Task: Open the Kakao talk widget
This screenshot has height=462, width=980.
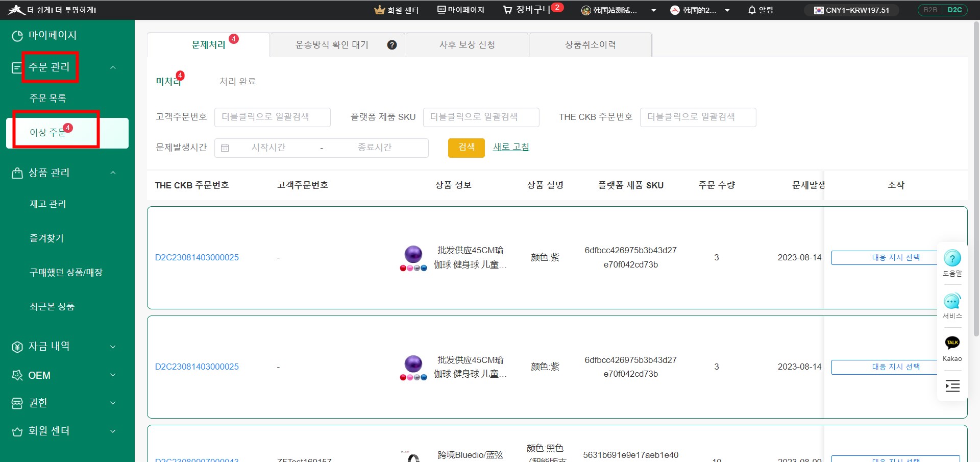Action: (952, 349)
